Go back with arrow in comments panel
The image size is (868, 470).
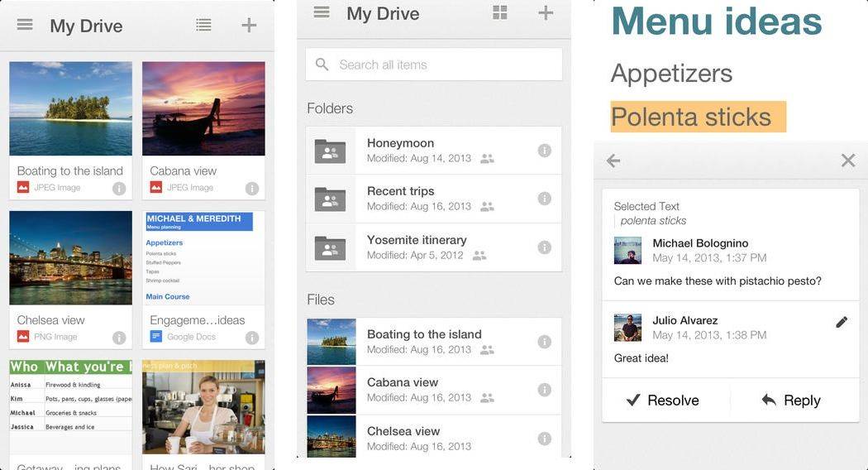click(x=613, y=161)
